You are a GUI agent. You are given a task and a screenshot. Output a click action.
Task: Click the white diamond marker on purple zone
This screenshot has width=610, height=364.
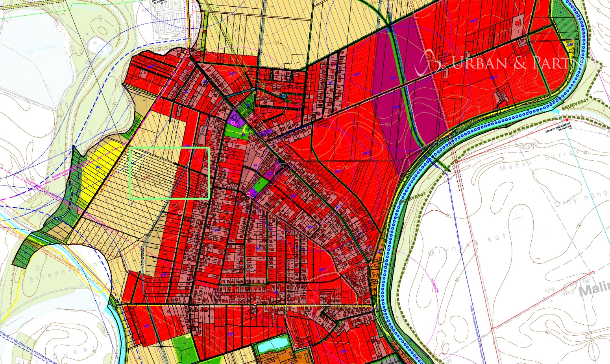point(233,123)
